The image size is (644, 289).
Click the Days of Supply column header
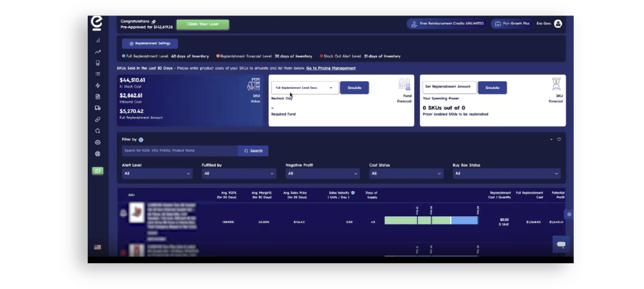pyautogui.click(x=372, y=195)
